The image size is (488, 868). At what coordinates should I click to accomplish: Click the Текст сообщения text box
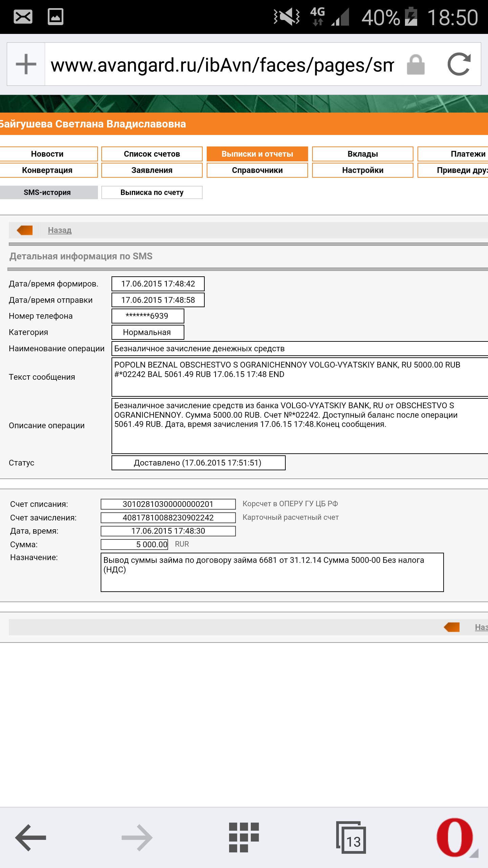click(300, 377)
